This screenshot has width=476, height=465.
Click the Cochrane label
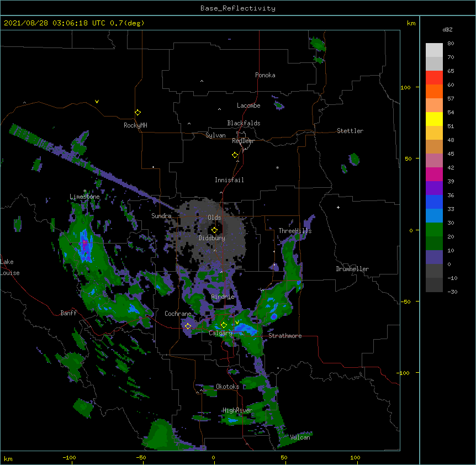pos(178,314)
